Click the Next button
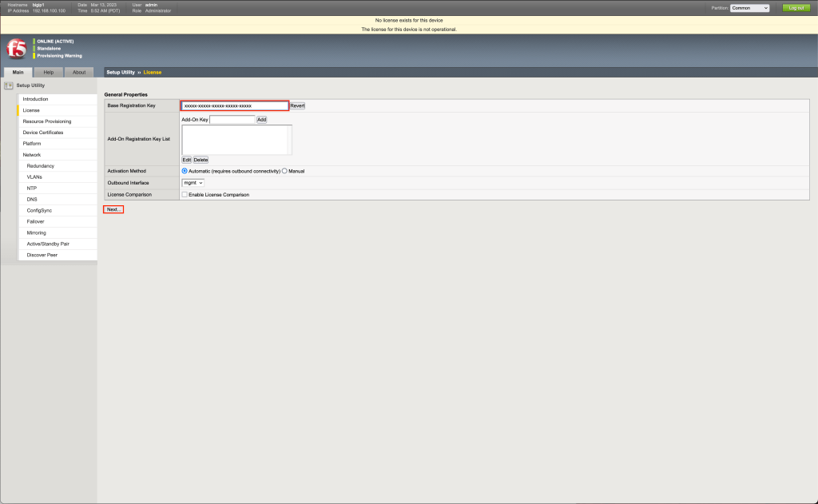The image size is (818, 504). 113,209
